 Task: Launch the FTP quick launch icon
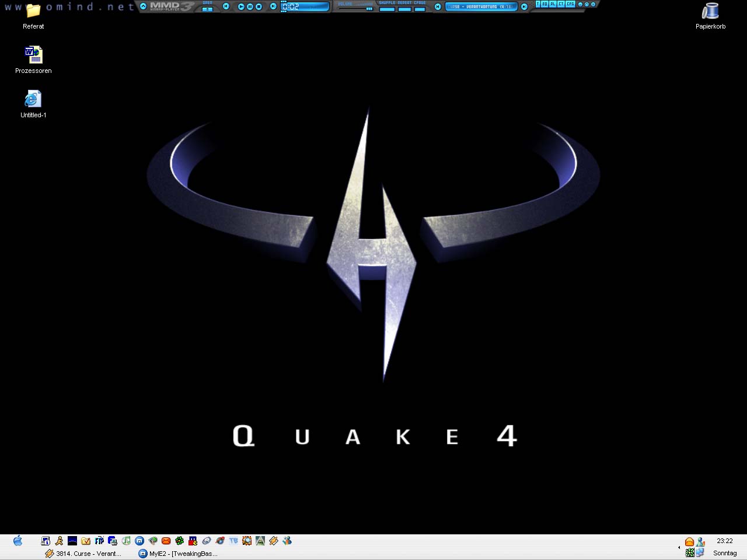tap(99, 541)
